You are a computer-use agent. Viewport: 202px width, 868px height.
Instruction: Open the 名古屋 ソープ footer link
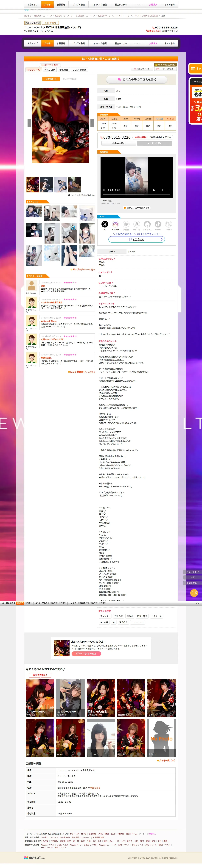click(x=76, y=845)
